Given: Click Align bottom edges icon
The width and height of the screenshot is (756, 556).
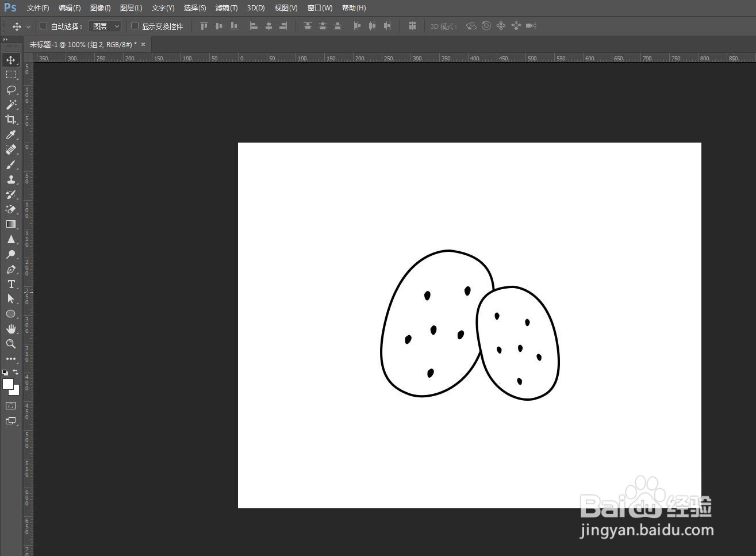Looking at the screenshot, I should coord(233,26).
